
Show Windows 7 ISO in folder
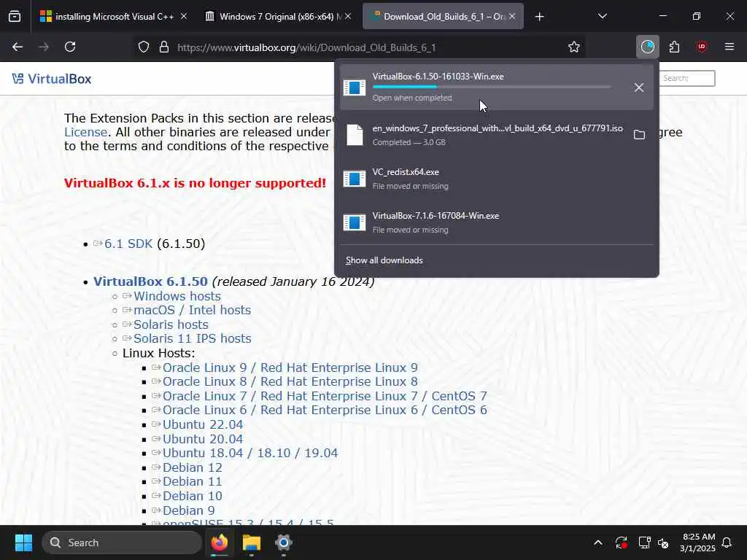tap(639, 135)
